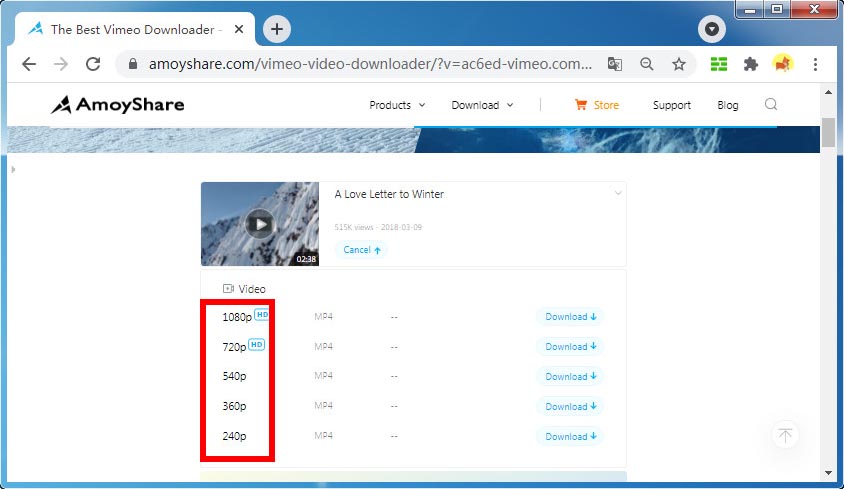The width and height of the screenshot is (844, 489).
Task: Select the 720p quality label
Action: tap(234, 347)
